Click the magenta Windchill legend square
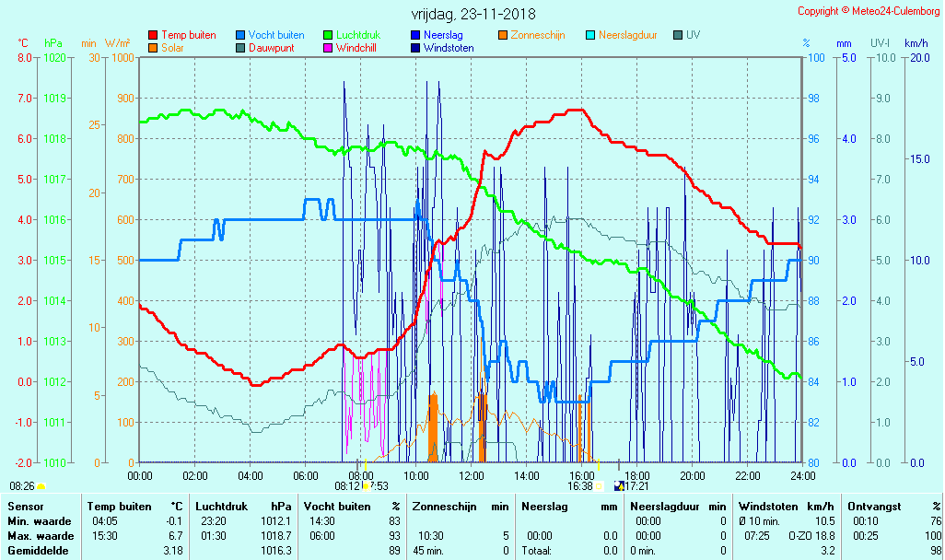This screenshot has width=945, height=560. point(328,48)
